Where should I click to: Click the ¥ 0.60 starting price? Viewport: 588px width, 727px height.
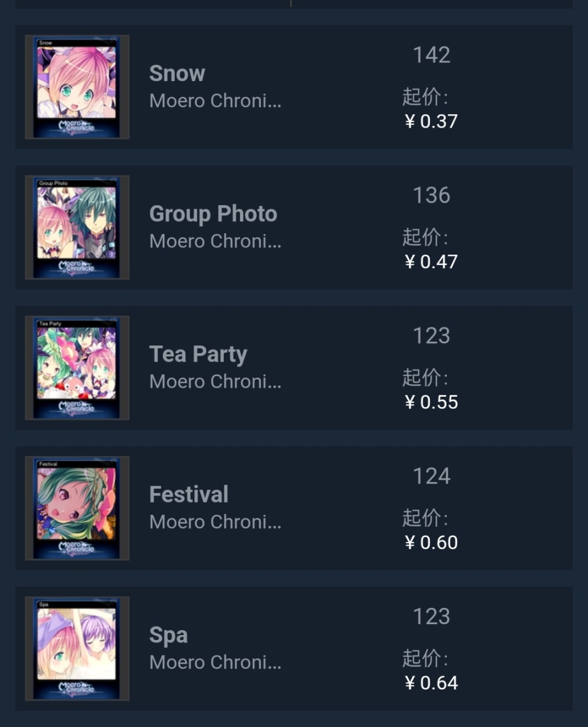431,543
